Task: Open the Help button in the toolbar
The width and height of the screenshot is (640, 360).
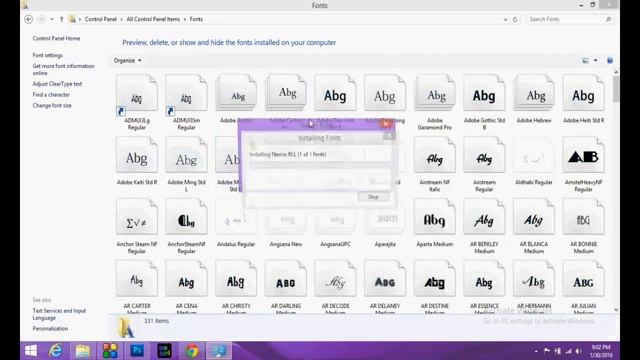Action: pos(610,60)
